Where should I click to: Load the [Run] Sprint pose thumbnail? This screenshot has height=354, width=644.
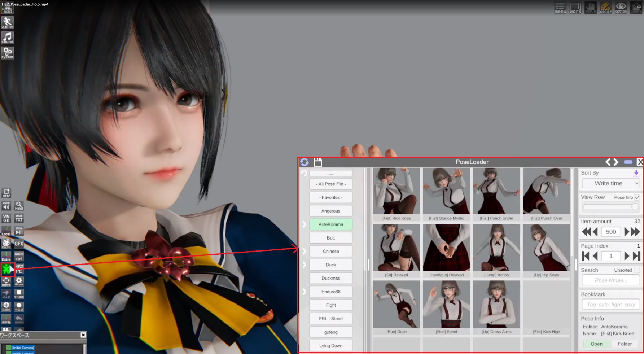tap(446, 305)
